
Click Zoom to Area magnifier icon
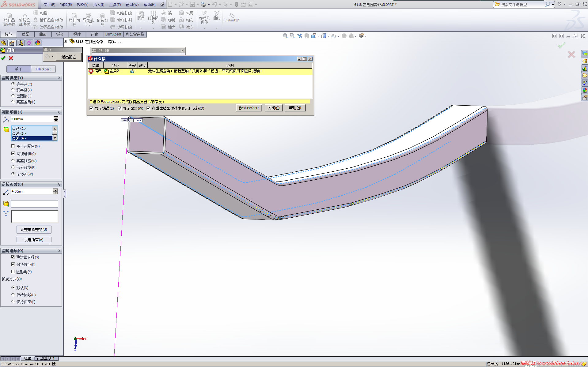tap(292, 36)
